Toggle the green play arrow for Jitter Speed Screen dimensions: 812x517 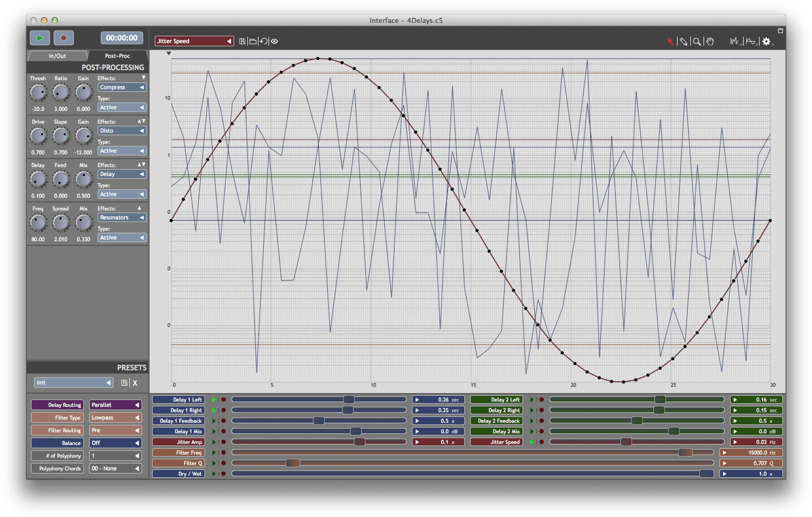coord(532,442)
